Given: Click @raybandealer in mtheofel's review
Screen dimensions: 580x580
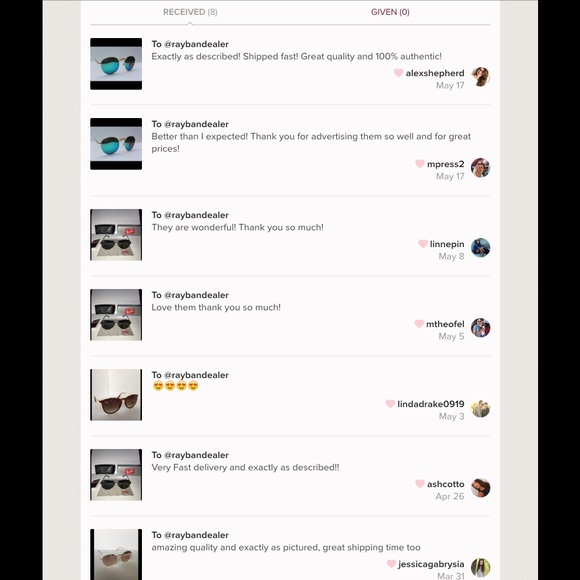Looking at the screenshot, I should point(196,295).
